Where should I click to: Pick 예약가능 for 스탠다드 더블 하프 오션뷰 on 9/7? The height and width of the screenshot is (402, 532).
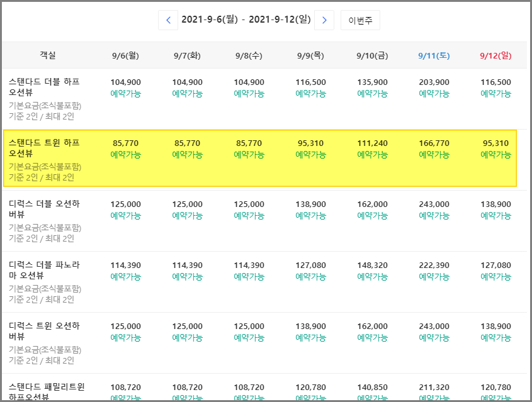(x=187, y=94)
